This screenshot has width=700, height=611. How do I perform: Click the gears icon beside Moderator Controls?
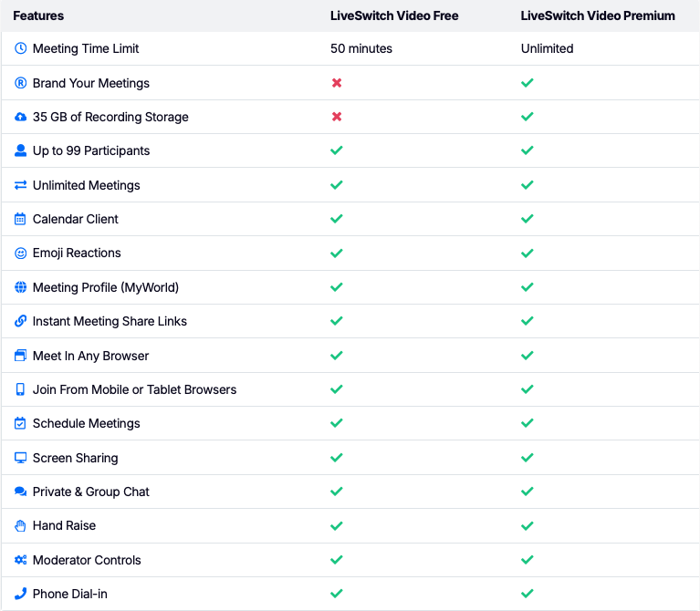(21, 560)
